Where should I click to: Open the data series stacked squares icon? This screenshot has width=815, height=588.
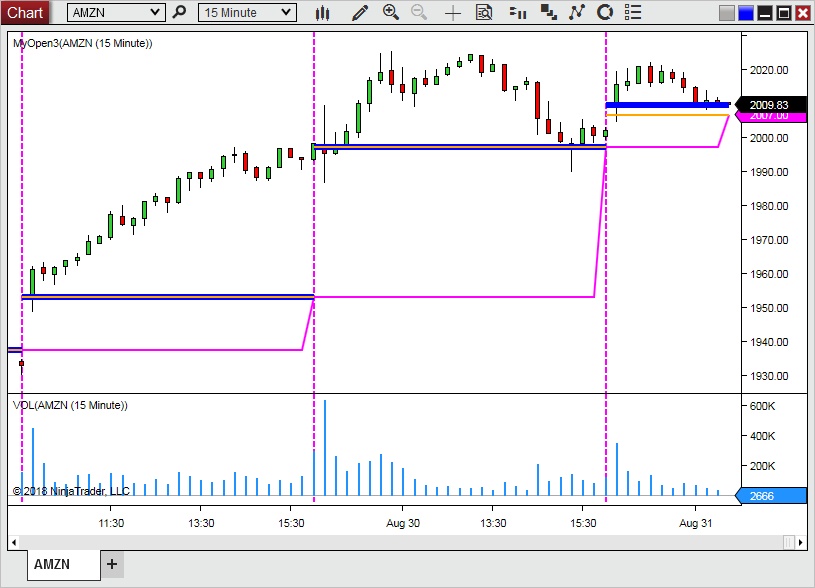pos(548,12)
